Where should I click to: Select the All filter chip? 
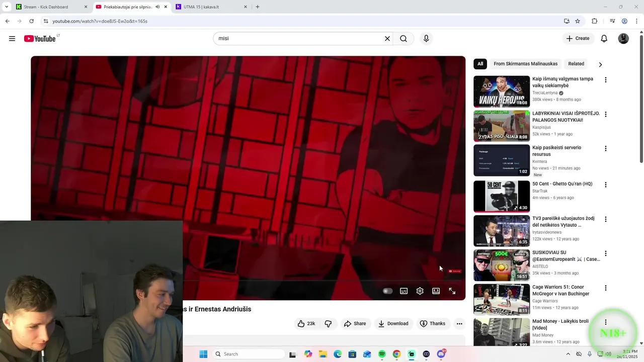point(480,64)
